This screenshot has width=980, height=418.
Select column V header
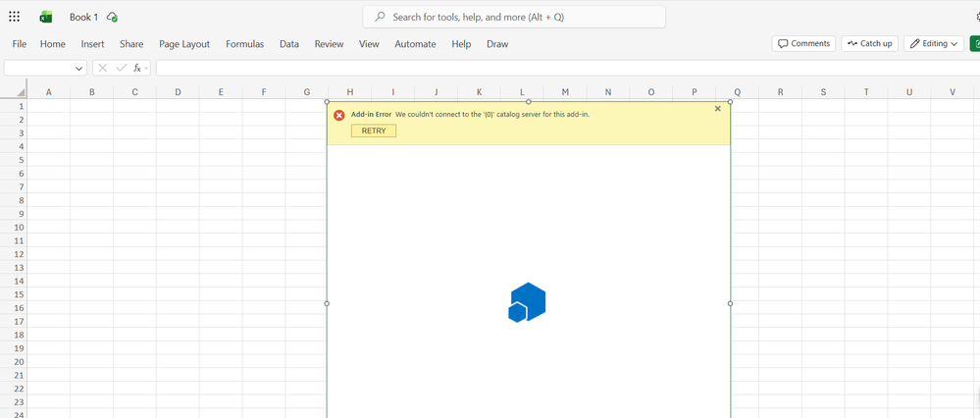coord(953,92)
